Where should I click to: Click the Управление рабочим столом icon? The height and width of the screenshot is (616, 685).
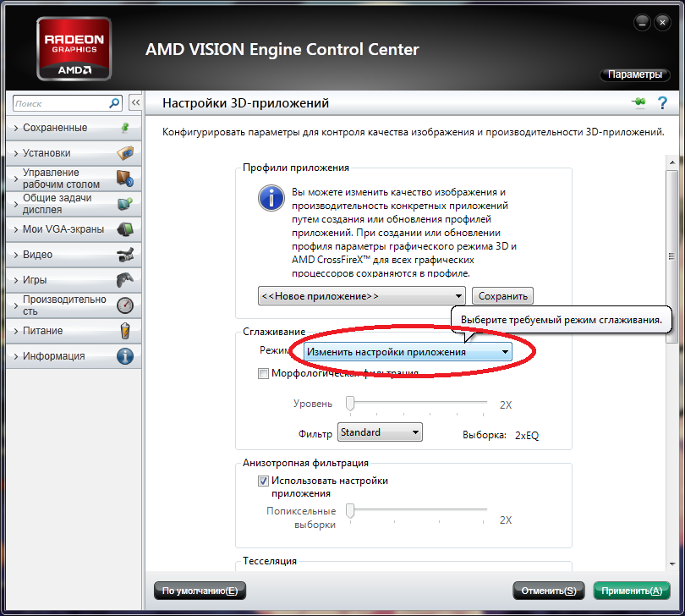(125, 179)
